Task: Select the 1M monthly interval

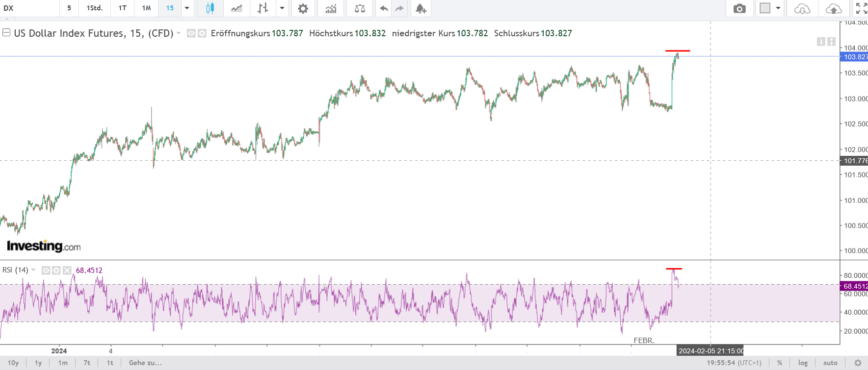Action: tap(146, 8)
